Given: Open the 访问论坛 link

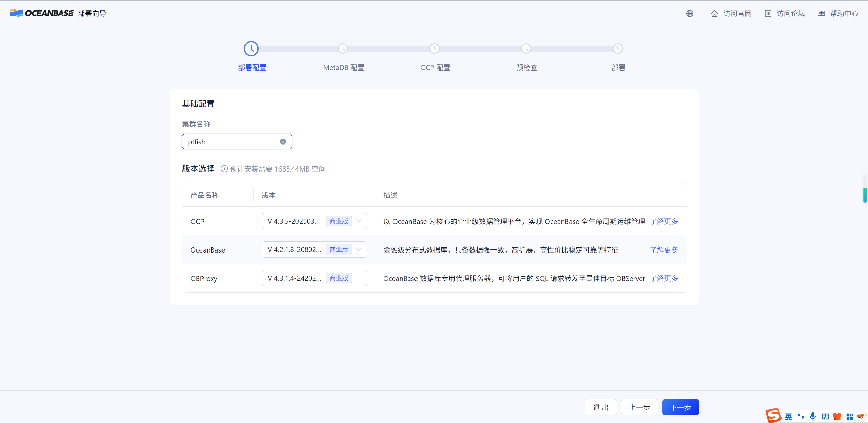Looking at the screenshot, I should [x=791, y=14].
